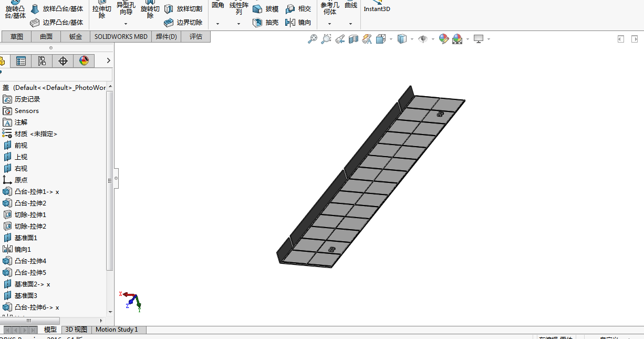Select 镜向1 feature in tree
Viewport: 644px width, 339px height.
(17, 249)
